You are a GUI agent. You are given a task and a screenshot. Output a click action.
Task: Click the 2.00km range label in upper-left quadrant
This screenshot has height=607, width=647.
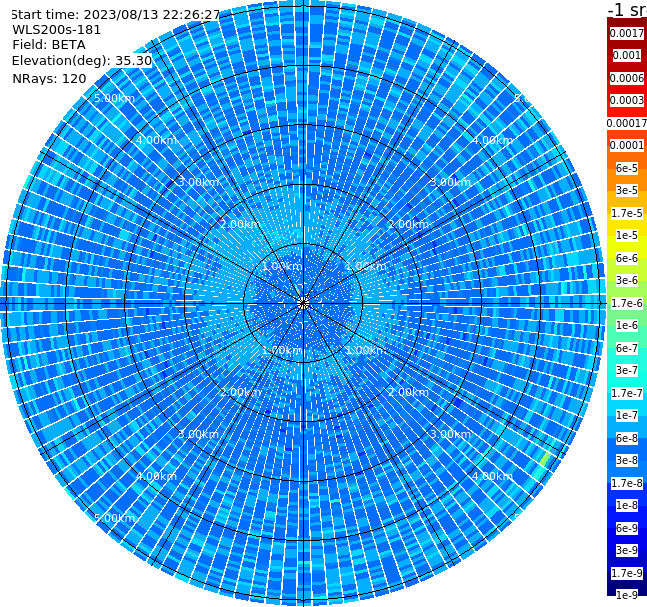pos(240,224)
